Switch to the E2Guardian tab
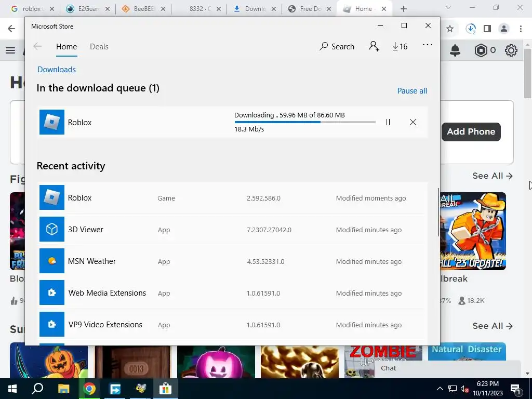This screenshot has height=399, width=532. coord(87,9)
